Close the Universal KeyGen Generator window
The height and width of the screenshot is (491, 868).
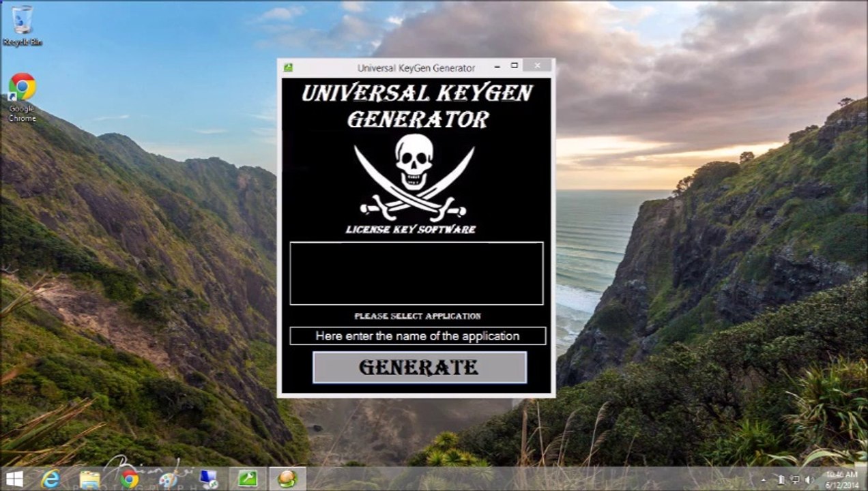click(538, 66)
